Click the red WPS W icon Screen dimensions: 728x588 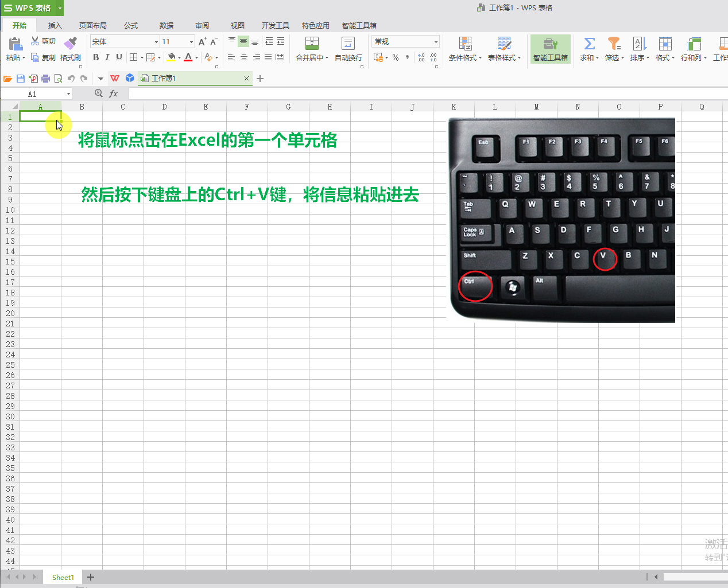point(115,78)
